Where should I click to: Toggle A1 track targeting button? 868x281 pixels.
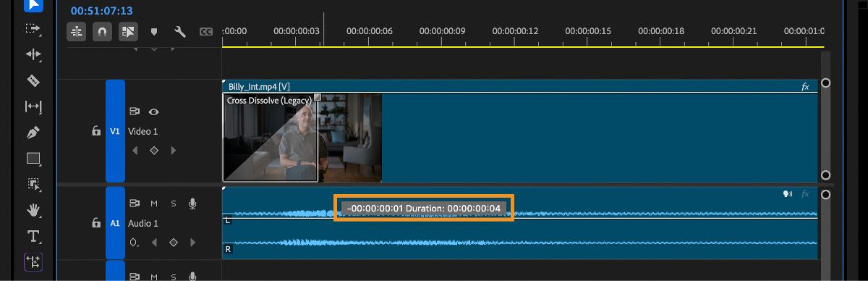[115, 223]
